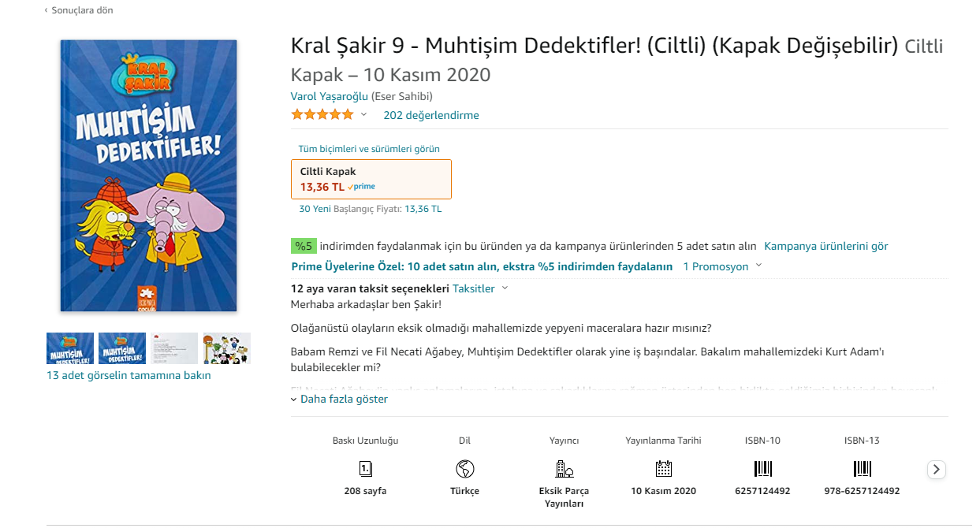980x528 pixels.
Task: Click the publisher building icon
Action: pos(565,469)
